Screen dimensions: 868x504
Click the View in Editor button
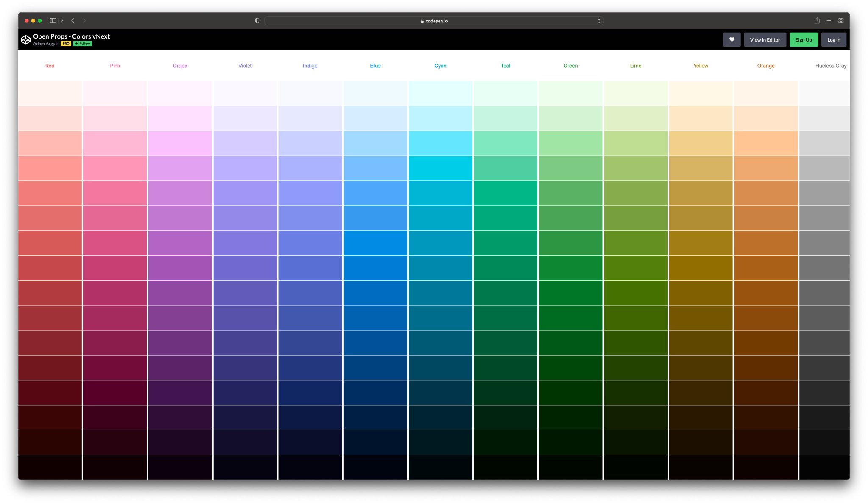[x=765, y=40]
